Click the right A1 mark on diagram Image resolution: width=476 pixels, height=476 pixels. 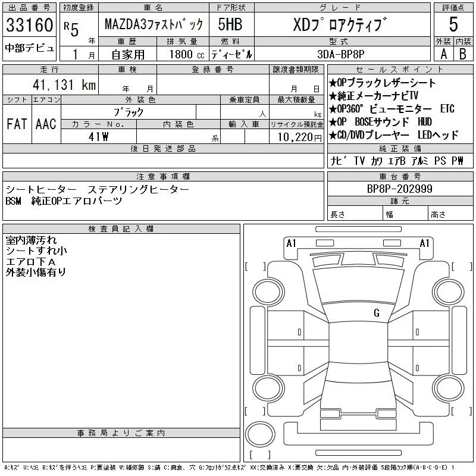tap(424, 243)
